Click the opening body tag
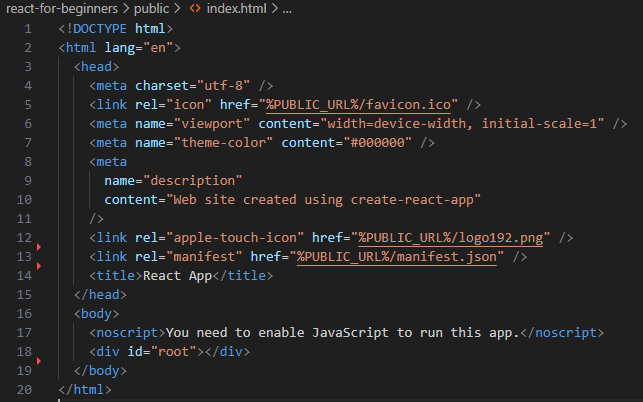The image size is (643, 402). [96, 314]
